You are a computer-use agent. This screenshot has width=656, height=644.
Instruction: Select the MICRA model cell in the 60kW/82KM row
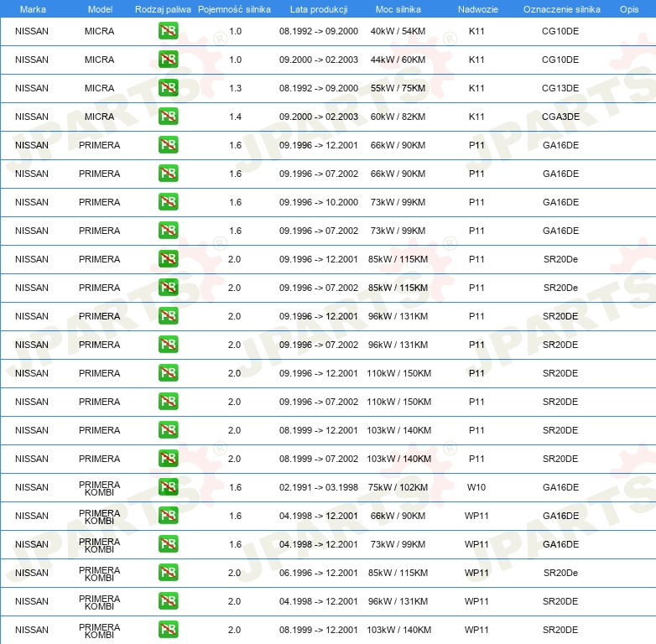(x=99, y=117)
